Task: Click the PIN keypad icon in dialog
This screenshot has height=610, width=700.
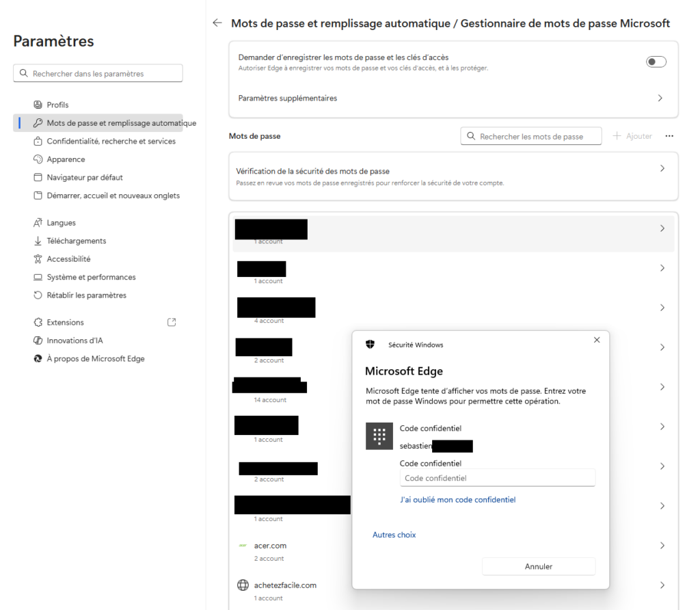Action: pos(379,436)
